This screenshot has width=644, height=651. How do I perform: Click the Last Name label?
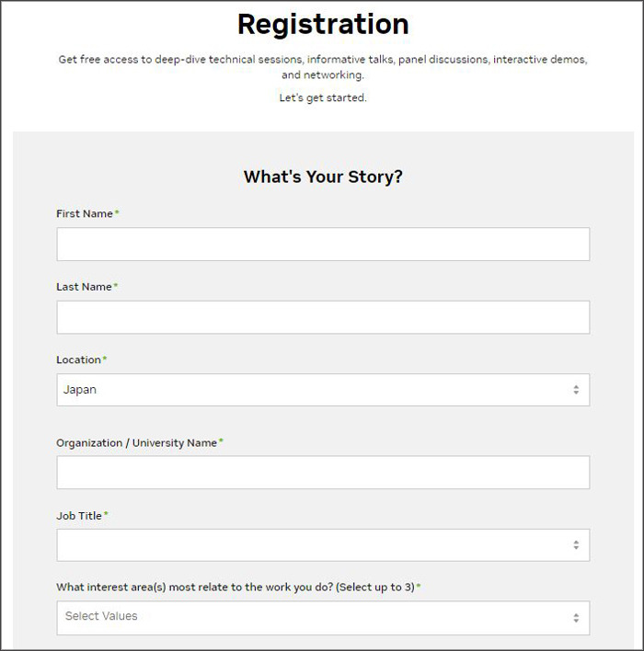click(x=84, y=287)
